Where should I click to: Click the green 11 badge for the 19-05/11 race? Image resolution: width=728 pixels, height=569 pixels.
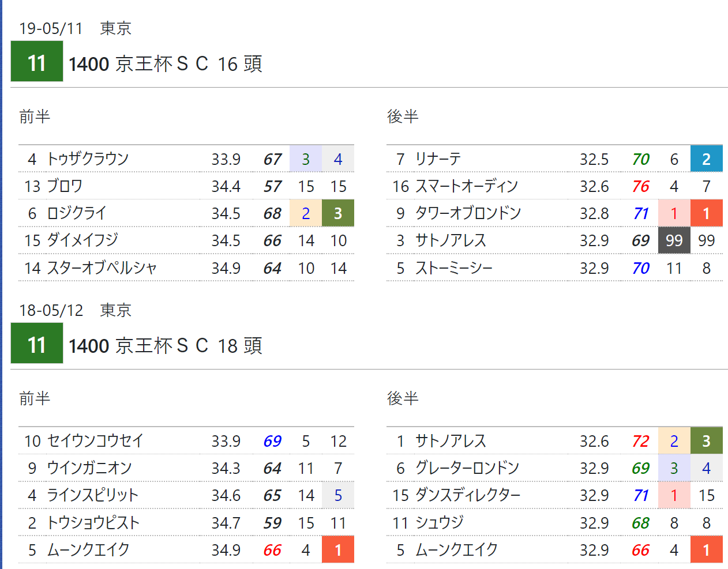click(36, 62)
